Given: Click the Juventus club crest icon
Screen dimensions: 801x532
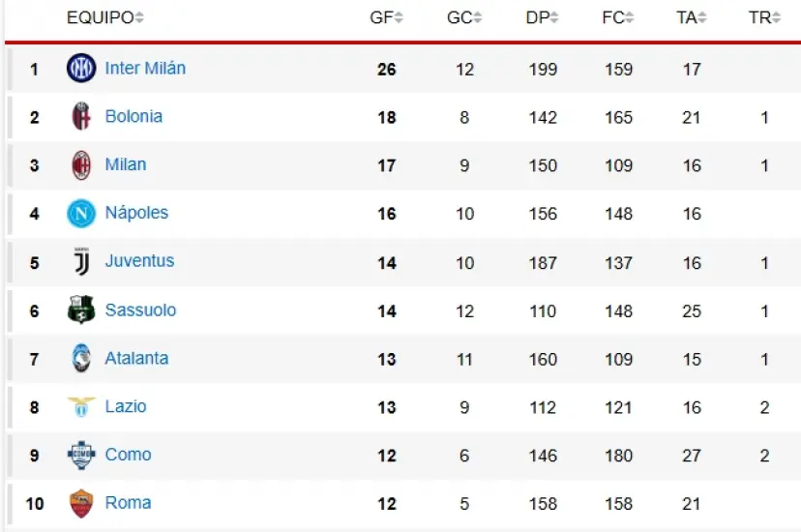Looking at the screenshot, I should pos(81,261).
